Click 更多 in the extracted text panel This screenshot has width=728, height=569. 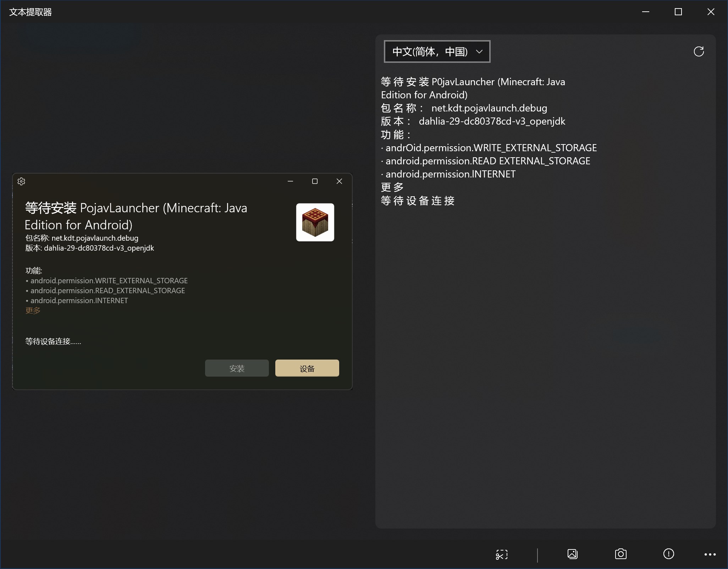[x=391, y=187]
